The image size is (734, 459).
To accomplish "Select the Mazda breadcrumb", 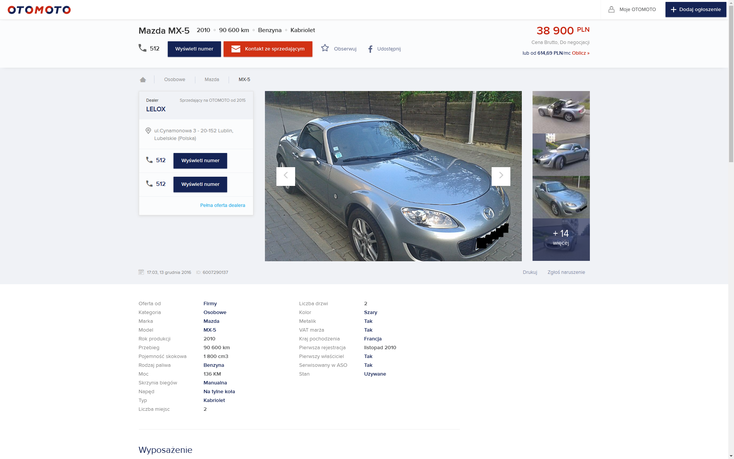I will coord(212,80).
